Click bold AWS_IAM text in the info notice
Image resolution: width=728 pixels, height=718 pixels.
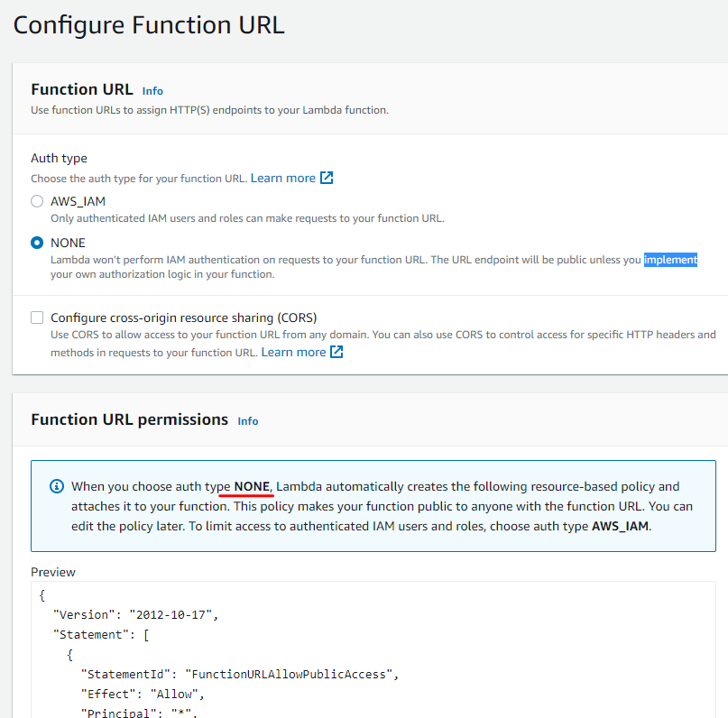(620, 526)
